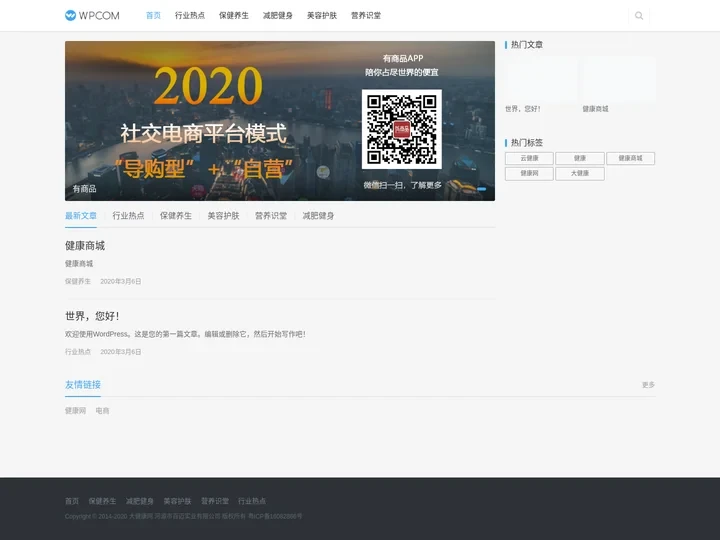Select the 健康 tag
Image resolution: width=720 pixels, height=540 pixels.
tap(579, 158)
